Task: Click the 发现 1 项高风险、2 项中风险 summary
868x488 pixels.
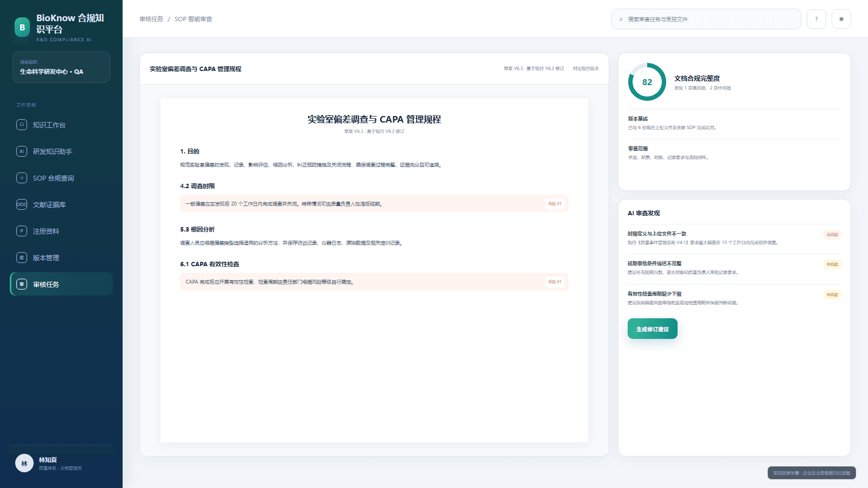Action: coord(703,88)
